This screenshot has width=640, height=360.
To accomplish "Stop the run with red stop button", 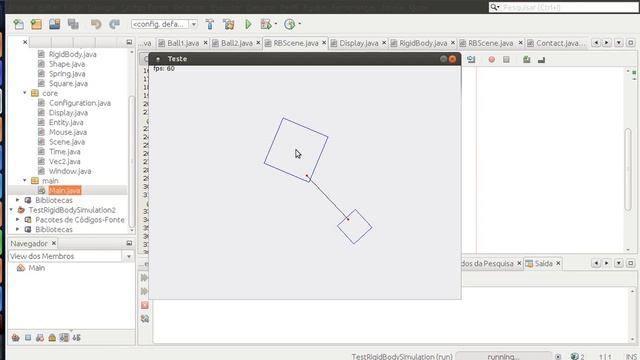I will [x=145, y=305].
